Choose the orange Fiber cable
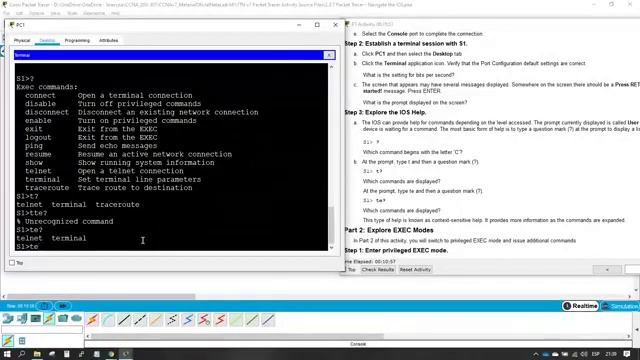The image size is (640, 360). tap(156, 320)
